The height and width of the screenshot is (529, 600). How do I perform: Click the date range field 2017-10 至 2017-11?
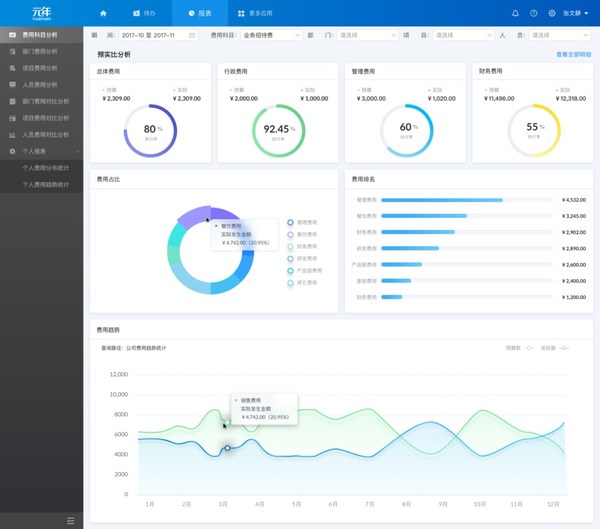coord(160,35)
